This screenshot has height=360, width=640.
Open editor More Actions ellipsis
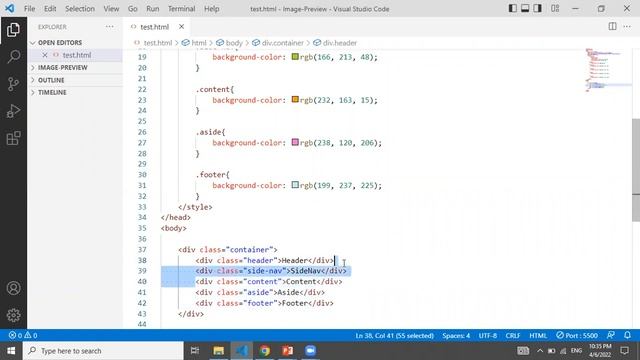tap(627, 27)
